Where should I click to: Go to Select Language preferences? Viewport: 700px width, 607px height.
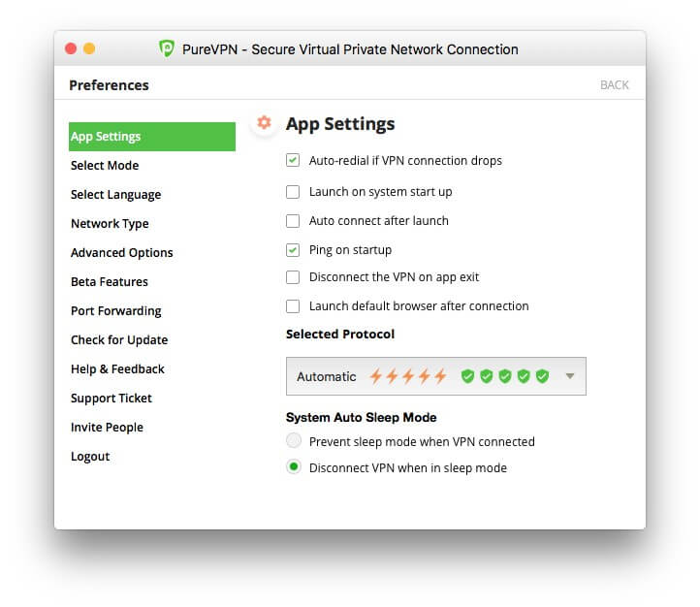click(x=115, y=195)
